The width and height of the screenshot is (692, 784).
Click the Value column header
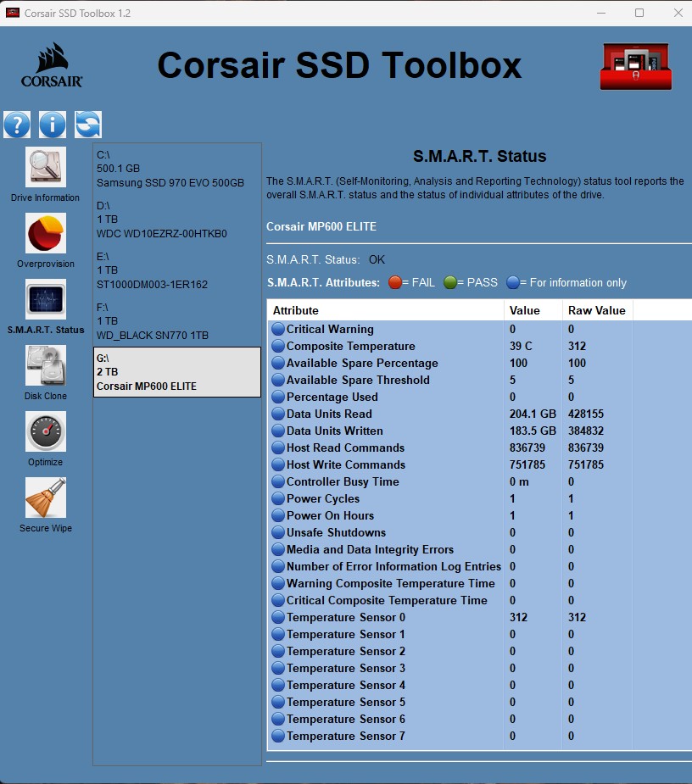click(x=533, y=310)
